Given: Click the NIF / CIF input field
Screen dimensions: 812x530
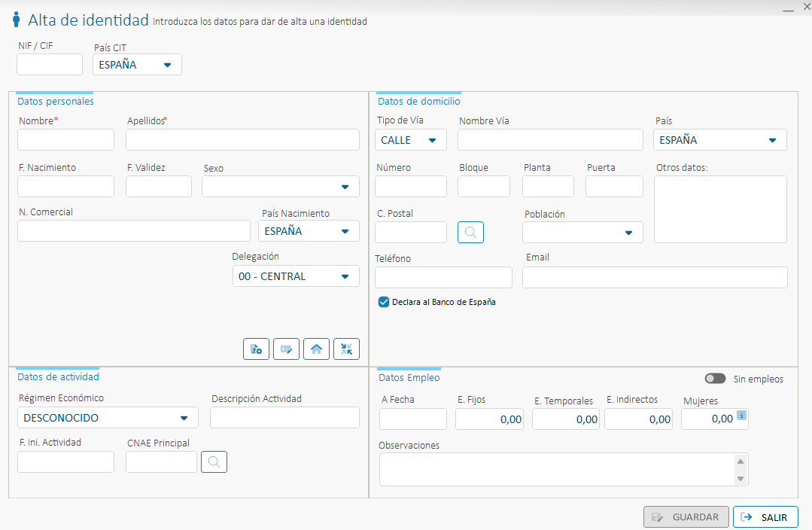Looking at the screenshot, I should click(x=50, y=65).
